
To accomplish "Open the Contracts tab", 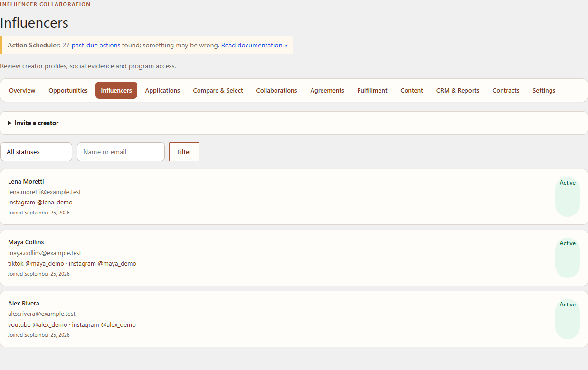I will [x=506, y=90].
